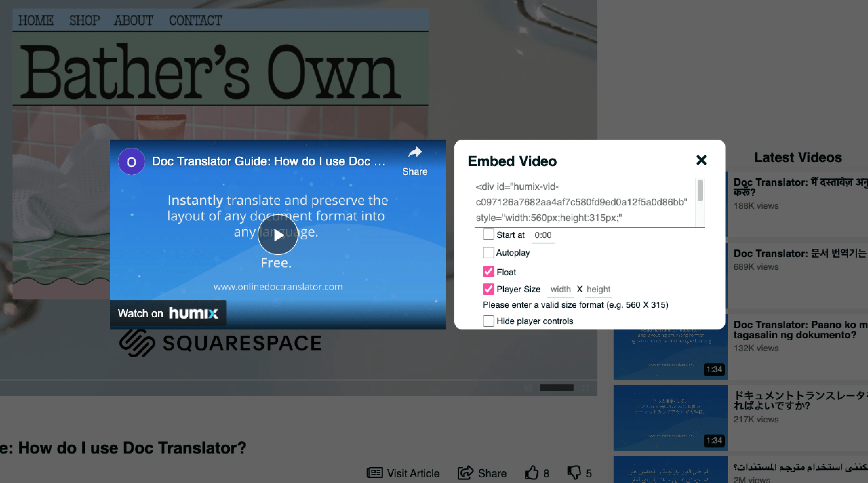868x483 pixels.
Task: Play the Doc Translator embedded video
Action: point(278,235)
